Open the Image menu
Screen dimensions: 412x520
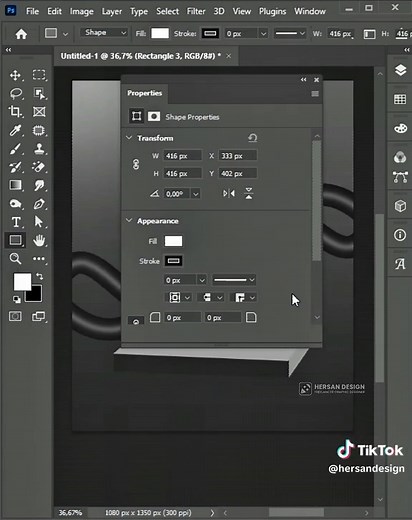click(x=82, y=11)
